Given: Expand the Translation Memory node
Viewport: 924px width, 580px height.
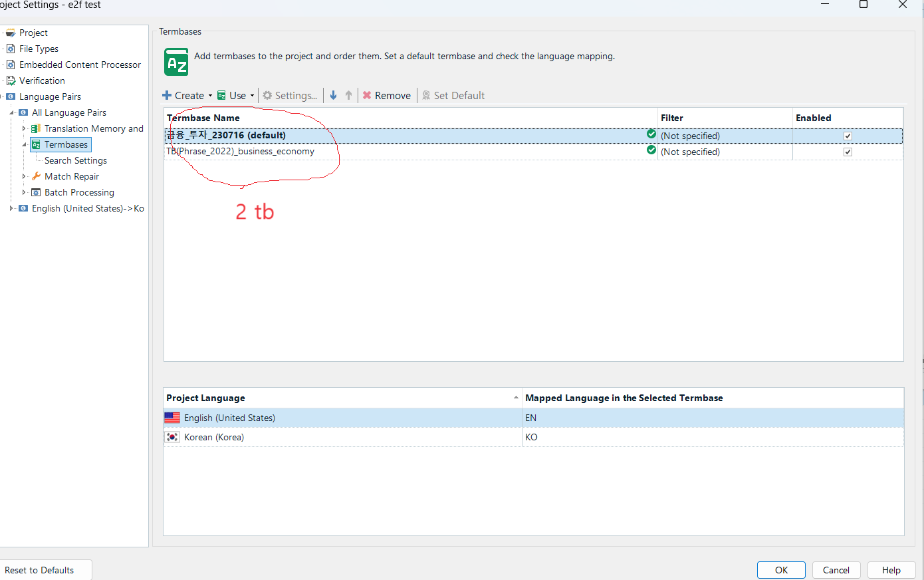Looking at the screenshot, I should click(x=24, y=128).
